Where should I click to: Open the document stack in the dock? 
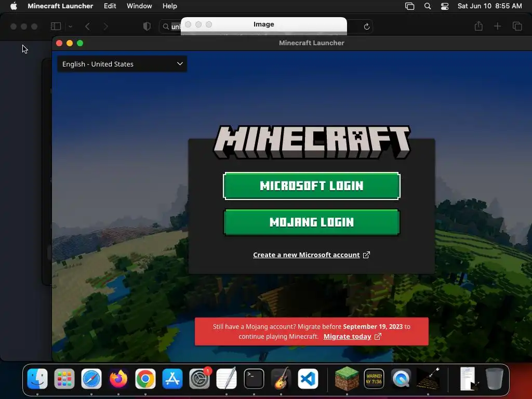469,379
